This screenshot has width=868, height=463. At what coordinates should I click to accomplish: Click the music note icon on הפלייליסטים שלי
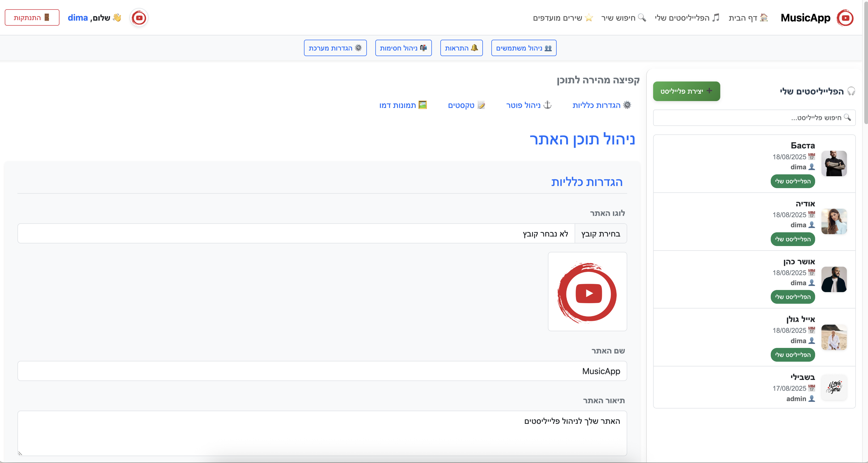pyautogui.click(x=716, y=17)
